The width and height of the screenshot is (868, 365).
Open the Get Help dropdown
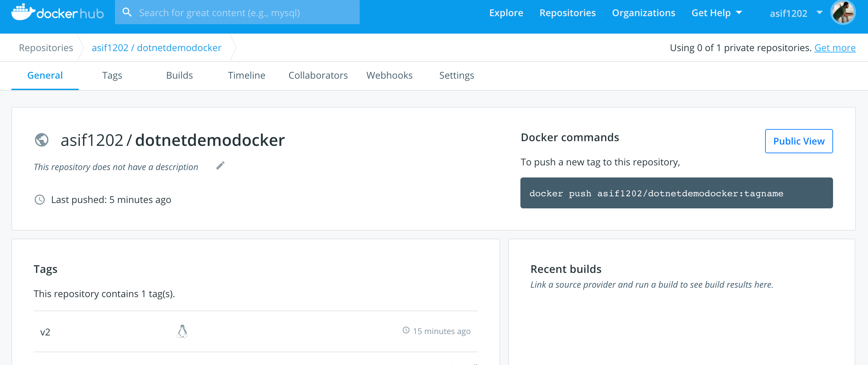pos(717,13)
